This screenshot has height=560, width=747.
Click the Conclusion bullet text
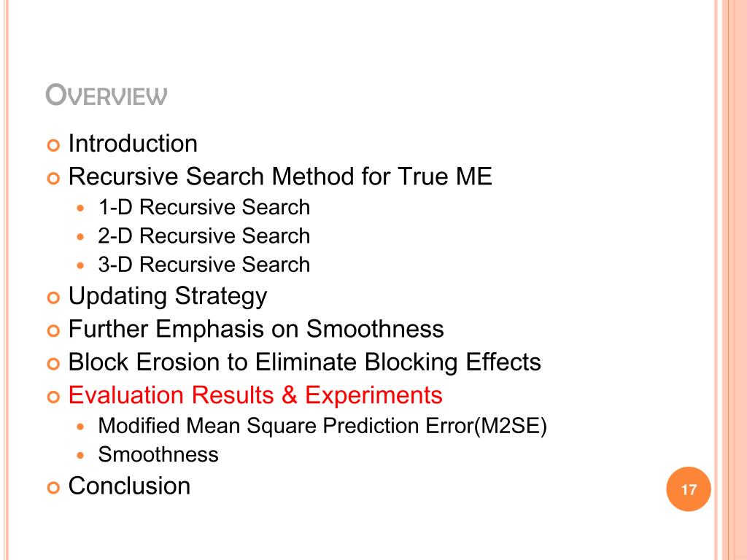coord(129,486)
